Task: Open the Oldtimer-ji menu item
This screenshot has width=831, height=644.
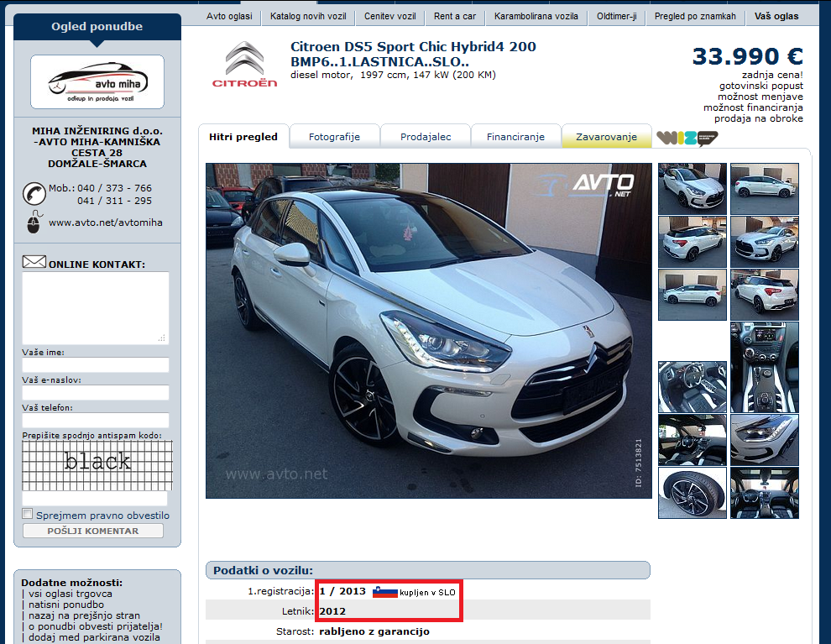Action: (x=616, y=17)
